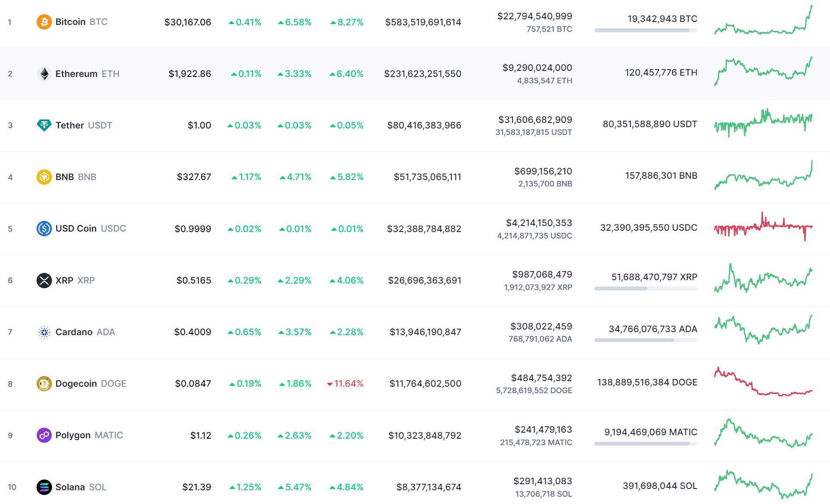Open the Solana SOL name link
Viewport: 830px width, 504px height.
(81, 487)
